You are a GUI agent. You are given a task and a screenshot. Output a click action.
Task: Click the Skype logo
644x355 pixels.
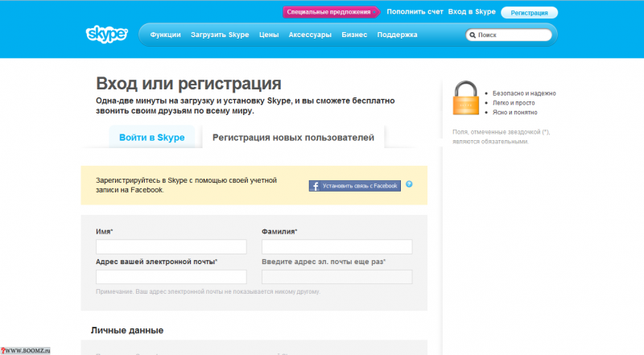(107, 34)
